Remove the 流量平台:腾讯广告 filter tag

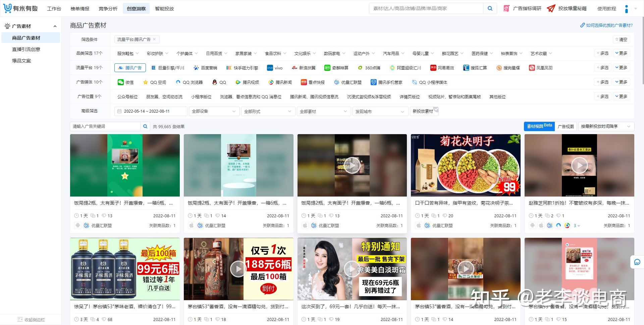pyautogui.click(x=154, y=39)
